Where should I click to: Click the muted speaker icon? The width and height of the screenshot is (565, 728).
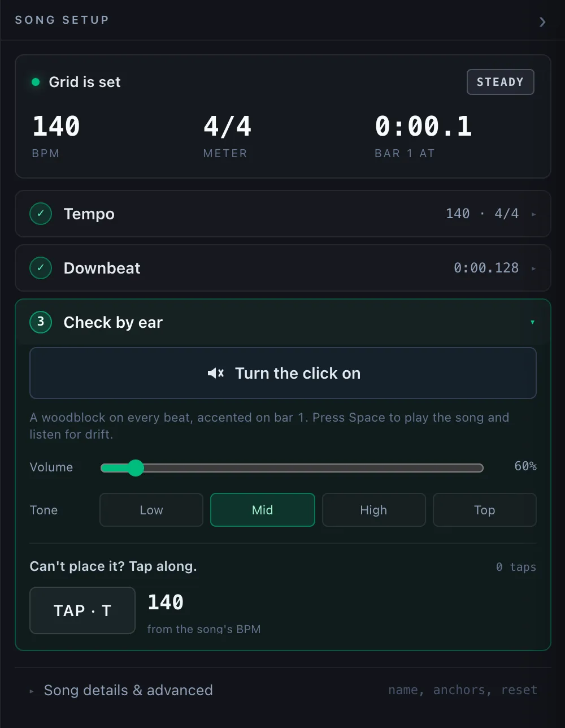[x=216, y=373]
